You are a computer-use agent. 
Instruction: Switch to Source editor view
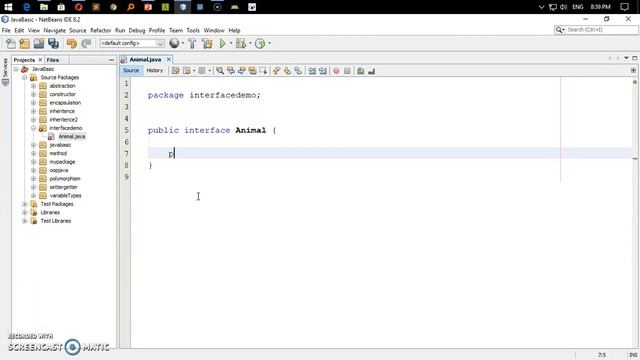coord(131,71)
